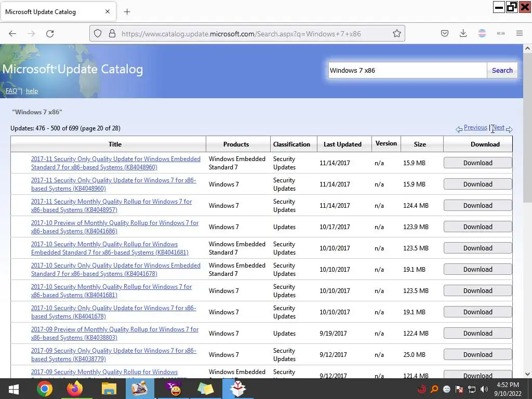
Task: Go to the Previous results page
Action: tap(475, 127)
